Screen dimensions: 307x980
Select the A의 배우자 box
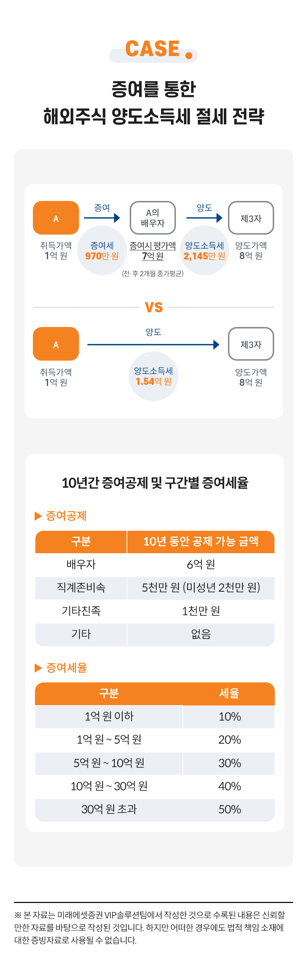coord(153,218)
